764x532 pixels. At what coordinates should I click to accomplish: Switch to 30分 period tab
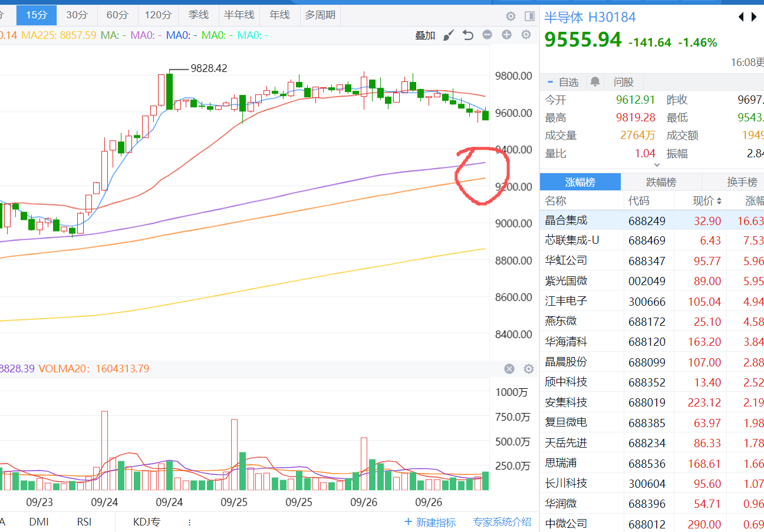(x=77, y=15)
